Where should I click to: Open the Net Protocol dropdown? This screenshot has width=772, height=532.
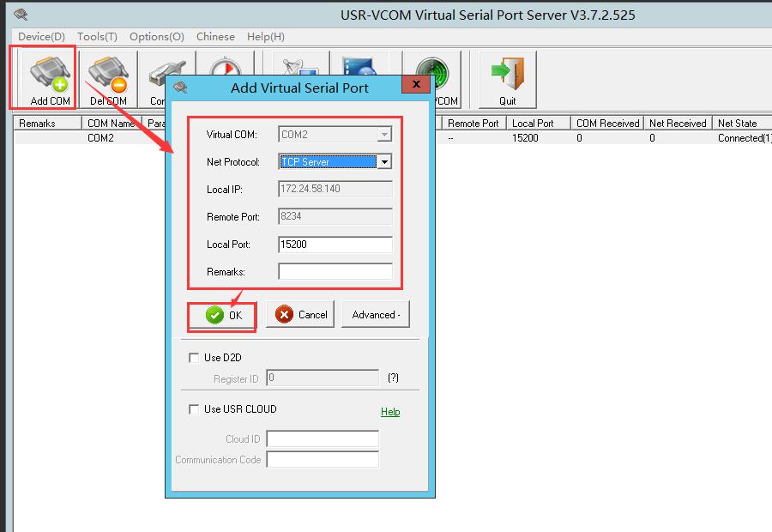384,161
